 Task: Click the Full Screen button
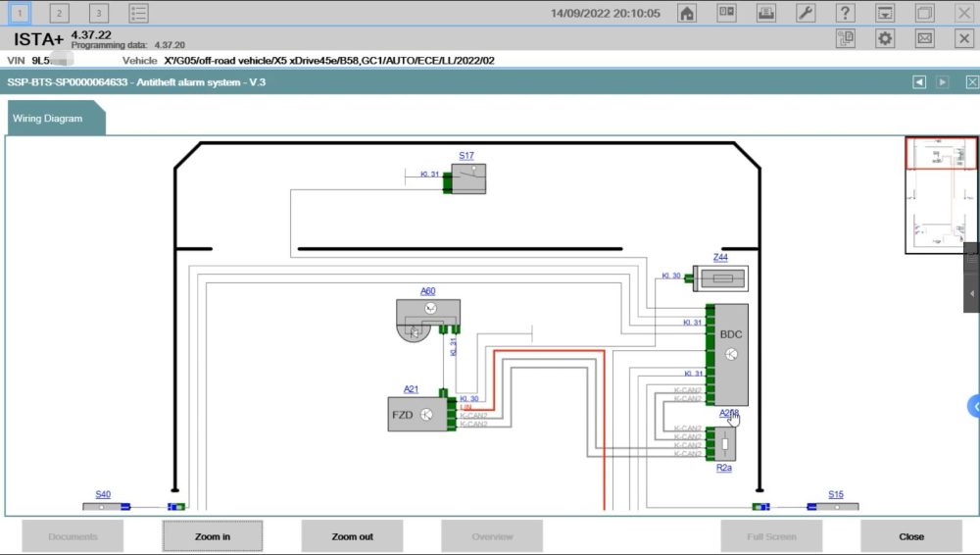pyautogui.click(x=771, y=536)
